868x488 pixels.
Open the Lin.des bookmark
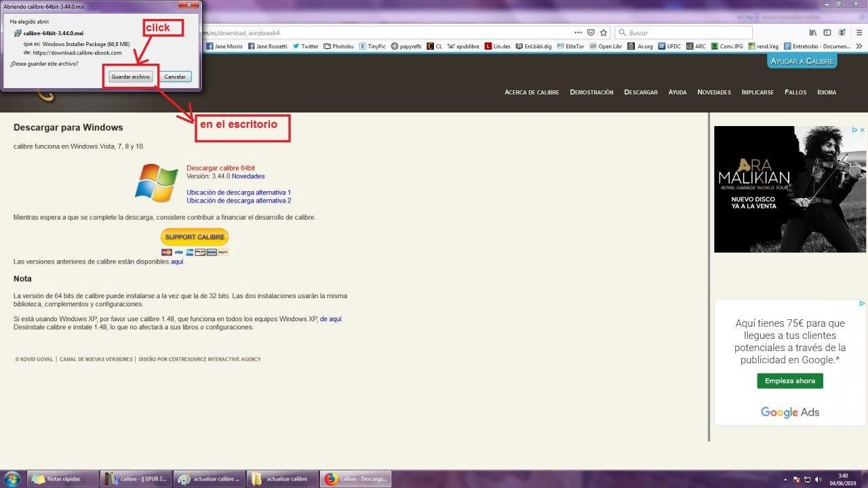[498, 47]
